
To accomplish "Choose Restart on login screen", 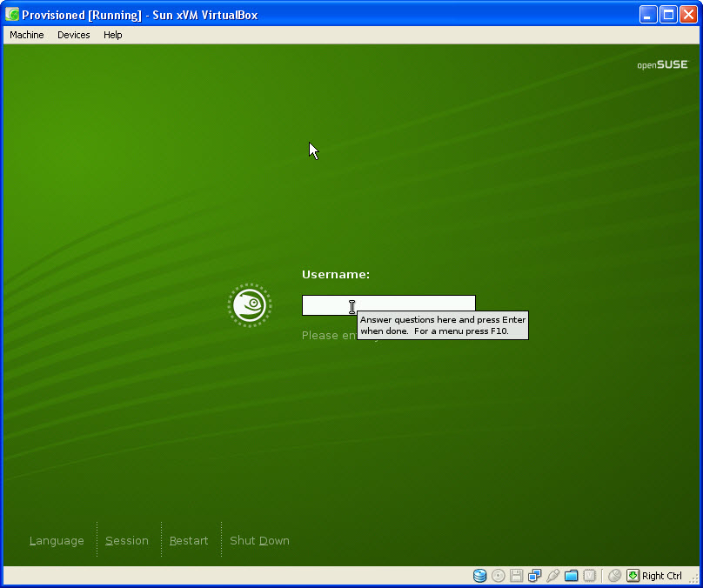I will [189, 540].
